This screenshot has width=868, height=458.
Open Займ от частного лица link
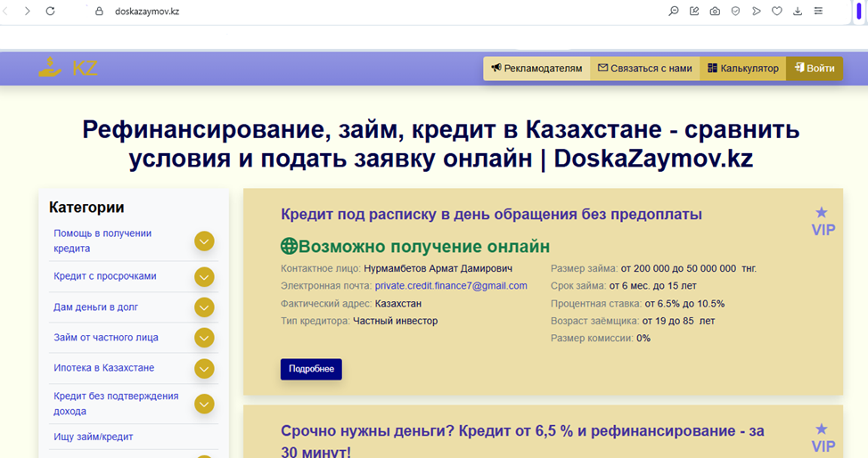(106, 338)
